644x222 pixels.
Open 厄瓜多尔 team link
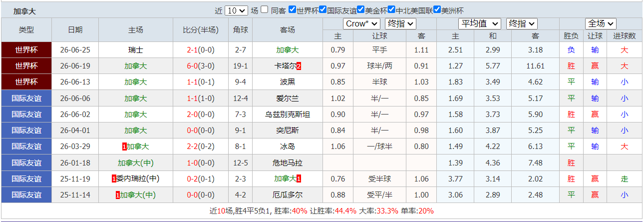click(288, 194)
